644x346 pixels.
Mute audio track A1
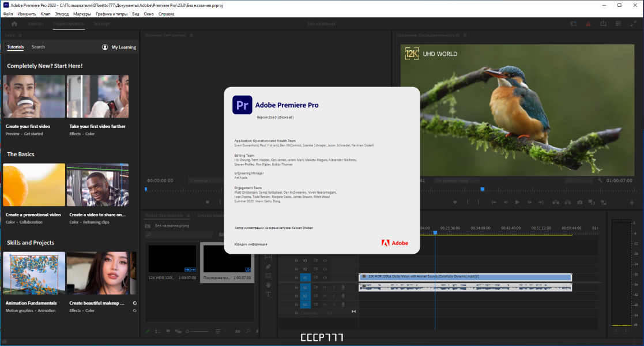[325, 287]
